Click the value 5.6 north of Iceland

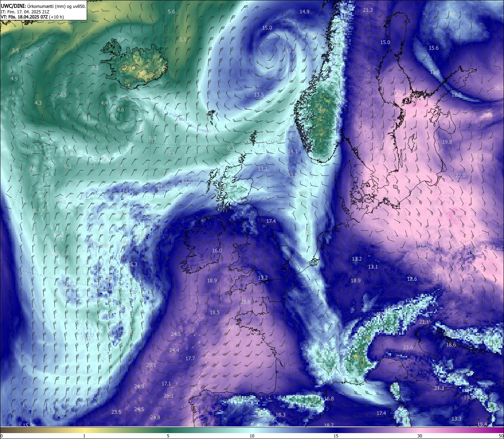click(171, 12)
